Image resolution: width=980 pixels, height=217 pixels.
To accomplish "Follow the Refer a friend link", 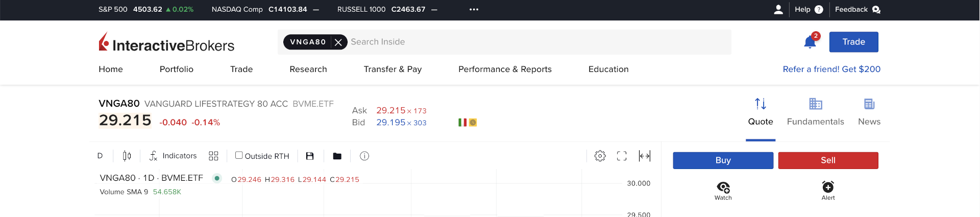I will click(x=831, y=69).
